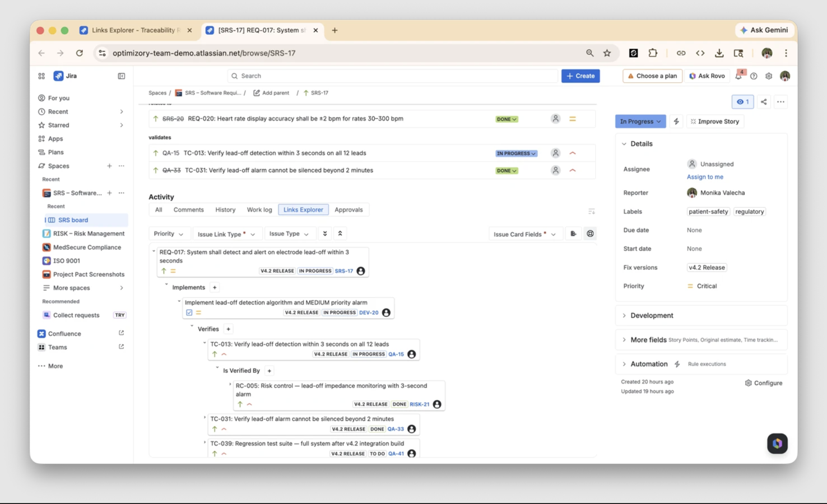Click the Jira search field
Viewport: 827px width, 504px height.
393,76
